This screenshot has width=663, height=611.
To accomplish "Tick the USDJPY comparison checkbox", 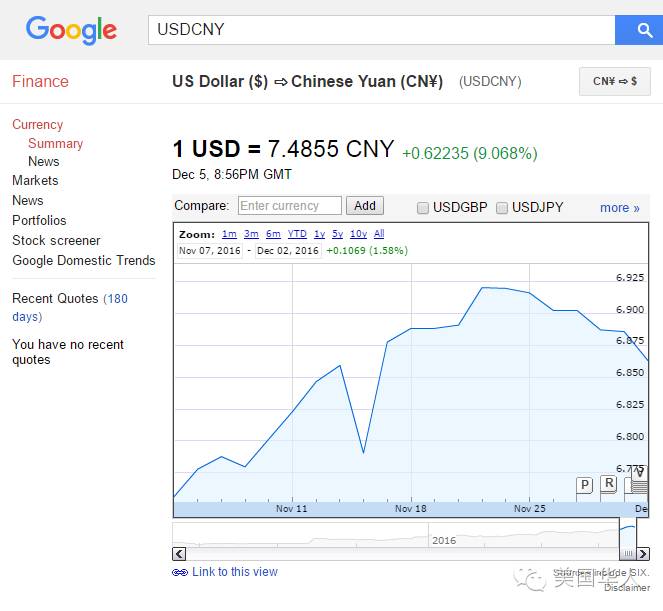I will pyautogui.click(x=502, y=208).
